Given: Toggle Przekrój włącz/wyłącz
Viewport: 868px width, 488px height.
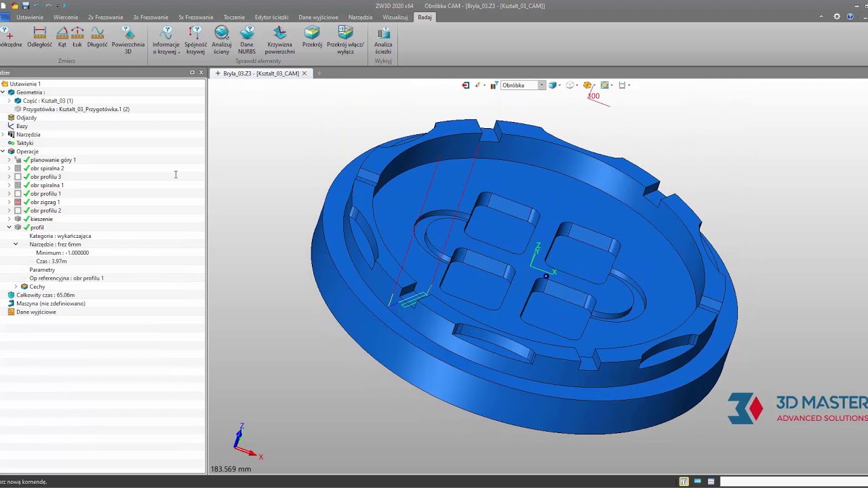Looking at the screenshot, I should tap(345, 40).
